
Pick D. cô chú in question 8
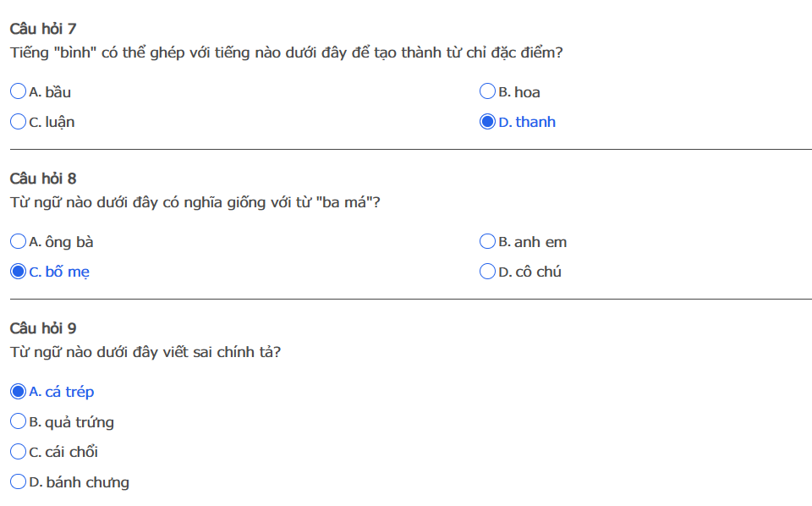(487, 272)
